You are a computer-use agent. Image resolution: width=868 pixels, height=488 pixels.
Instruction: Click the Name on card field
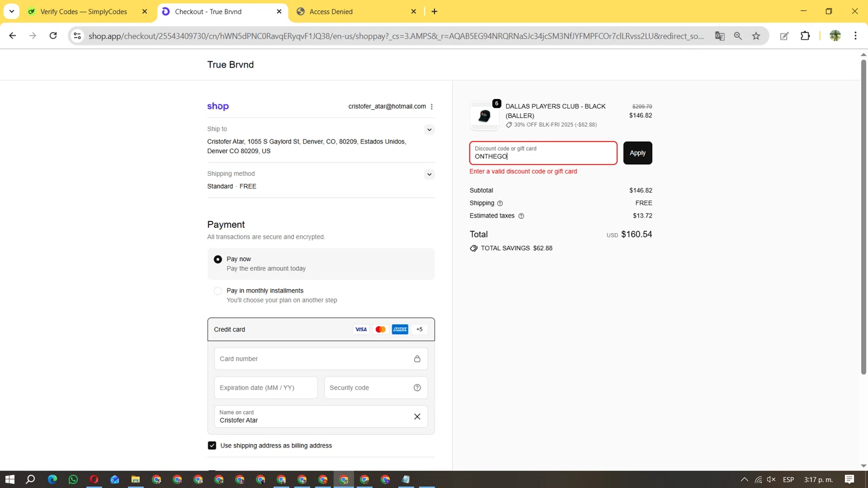click(321, 416)
